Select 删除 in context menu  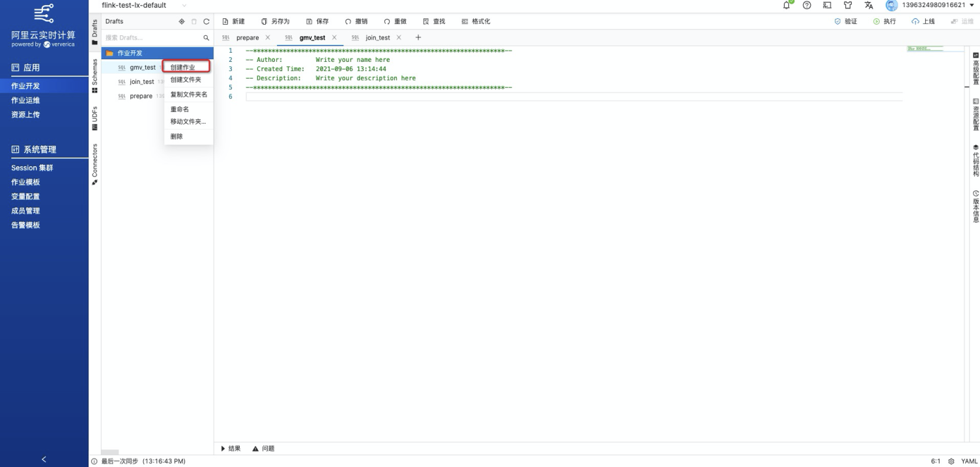point(188,137)
